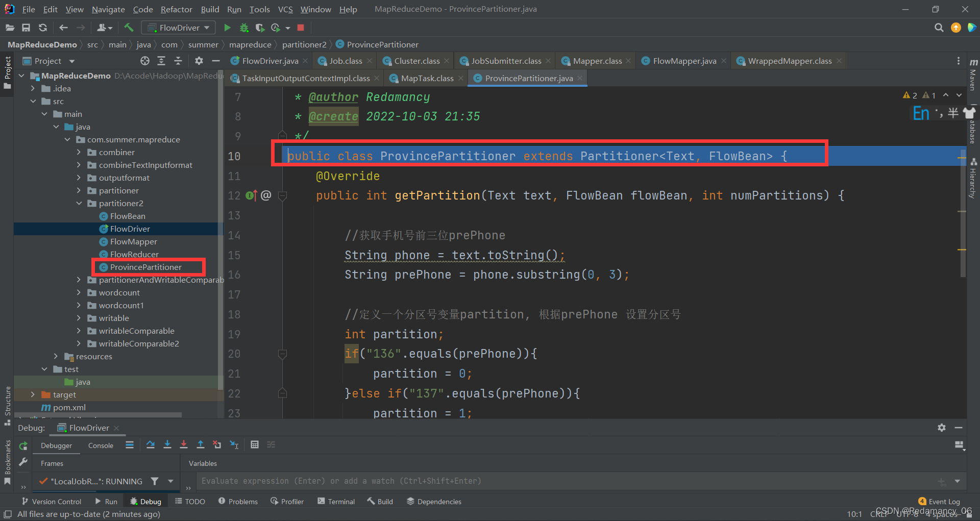Expand the wordcount package folder
Image resolution: width=980 pixels, height=521 pixels.
79,293
